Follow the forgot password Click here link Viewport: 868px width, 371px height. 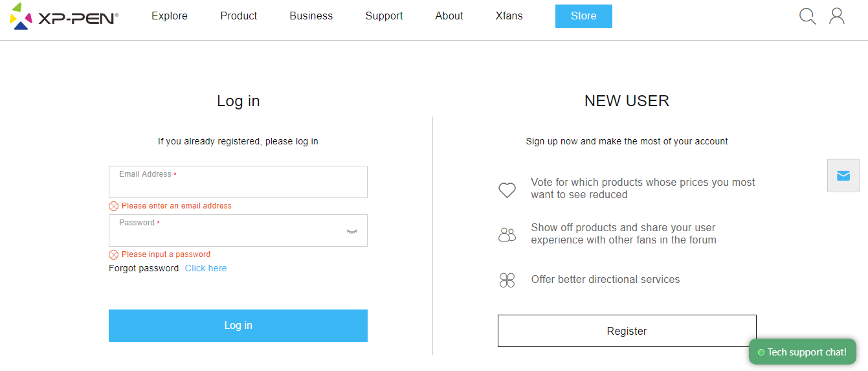click(x=206, y=268)
